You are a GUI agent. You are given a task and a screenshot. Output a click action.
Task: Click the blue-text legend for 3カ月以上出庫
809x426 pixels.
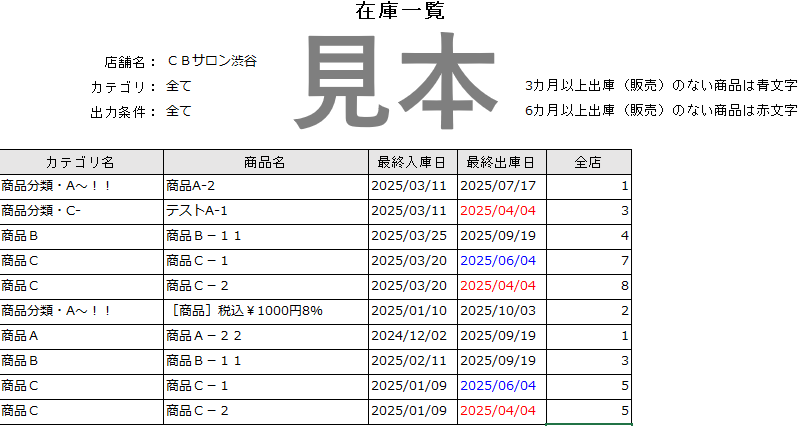pyautogui.click(x=660, y=86)
